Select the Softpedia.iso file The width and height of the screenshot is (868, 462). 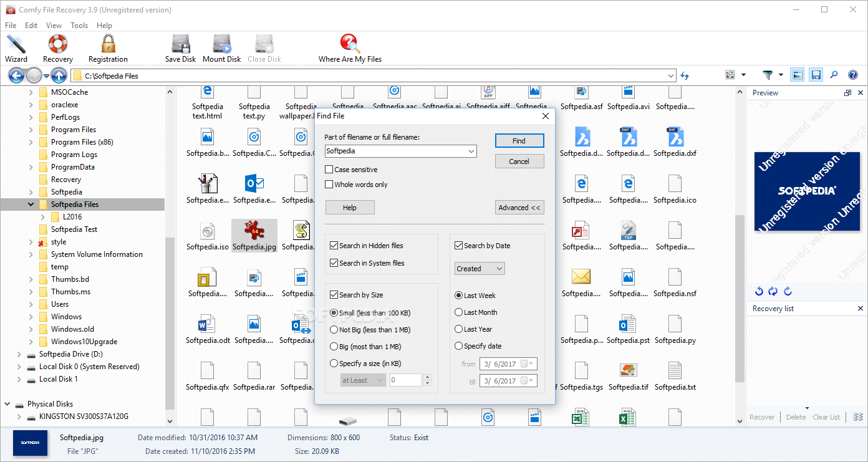(208, 236)
